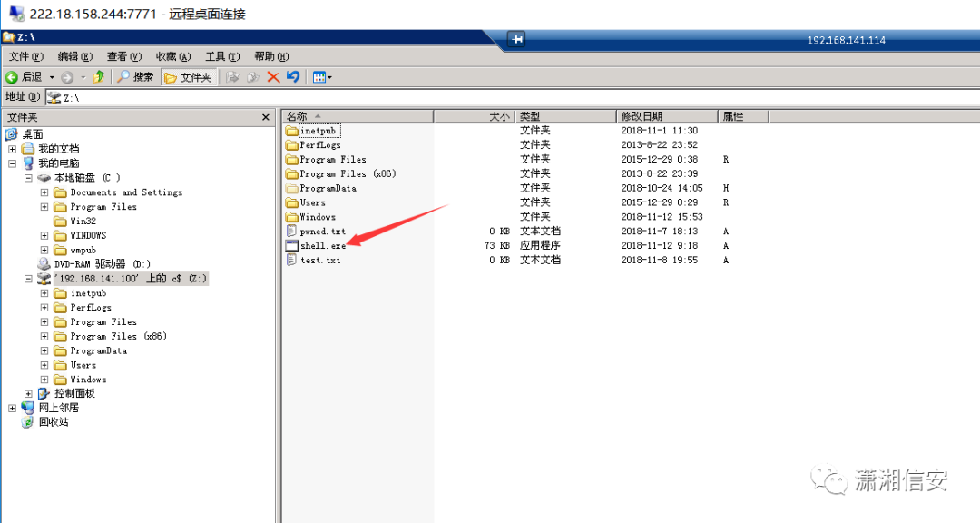The width and height of the screenshot is (980, 523).
Task: Open the 工具(T) menu
Action: click(x=222, y=56)
